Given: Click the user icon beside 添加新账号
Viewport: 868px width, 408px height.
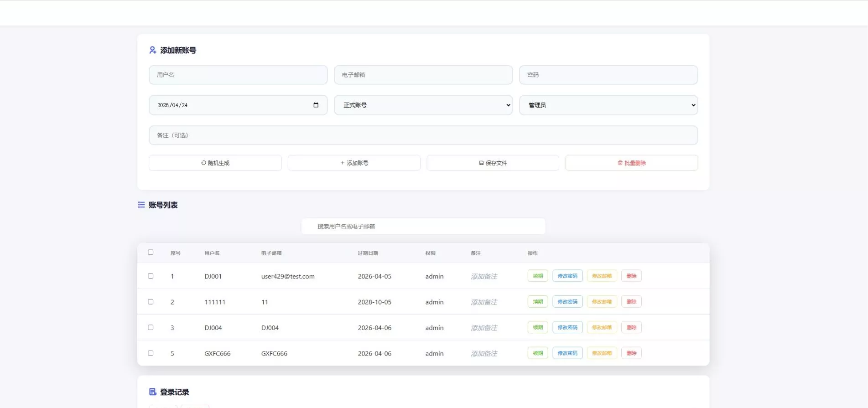Looking at the screenshot, I should pos(153,50).
